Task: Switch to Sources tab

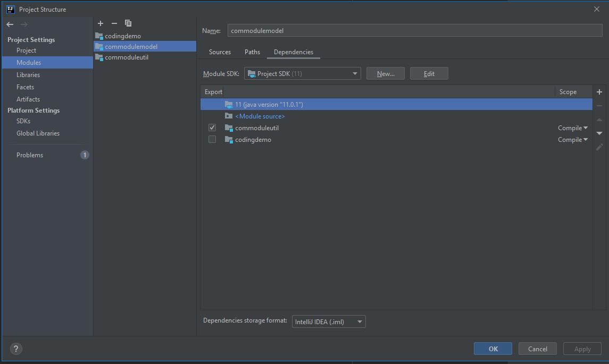Action: 220,52
